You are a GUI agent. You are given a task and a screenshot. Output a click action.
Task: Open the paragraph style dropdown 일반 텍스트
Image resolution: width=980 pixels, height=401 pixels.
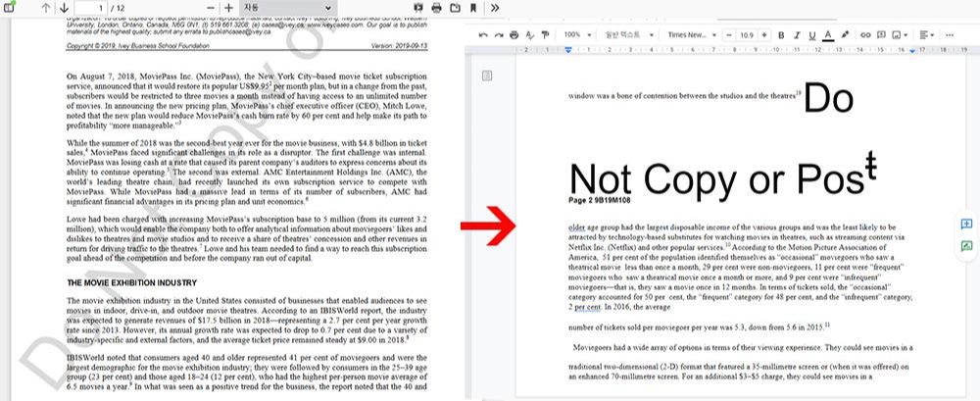tap(629, 35)
